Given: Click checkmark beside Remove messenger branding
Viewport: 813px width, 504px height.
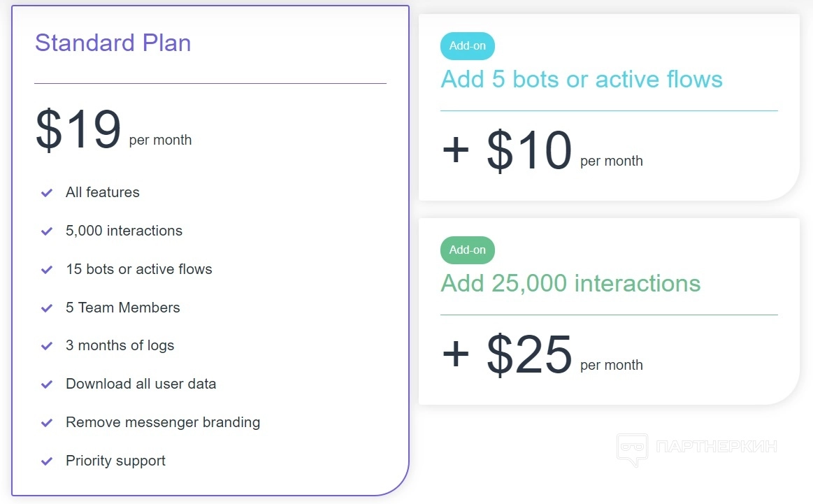Looking at the screenshot, I should pos(47,423).
